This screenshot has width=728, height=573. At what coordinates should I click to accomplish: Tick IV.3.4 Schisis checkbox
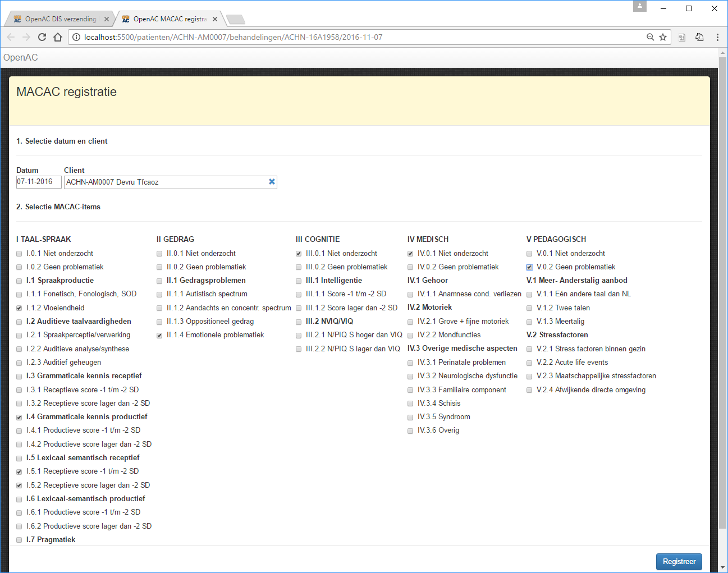(410, 404)
